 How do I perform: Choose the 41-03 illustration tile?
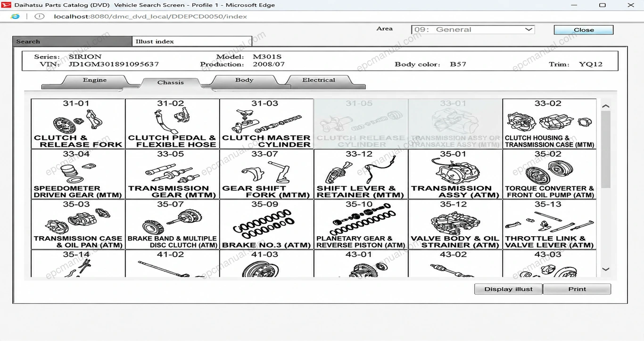pos(267,264)
